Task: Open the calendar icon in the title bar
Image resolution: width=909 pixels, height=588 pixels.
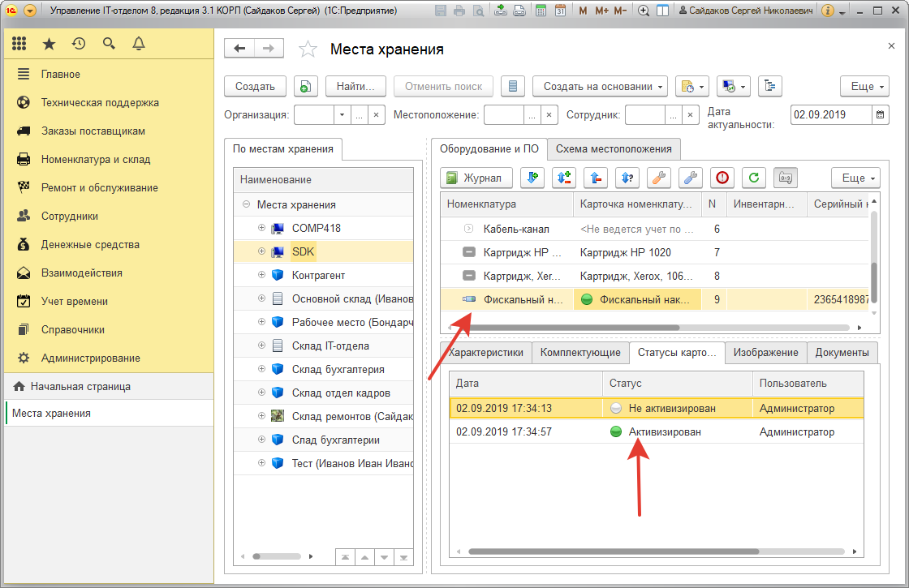Action: pos(560,11)
